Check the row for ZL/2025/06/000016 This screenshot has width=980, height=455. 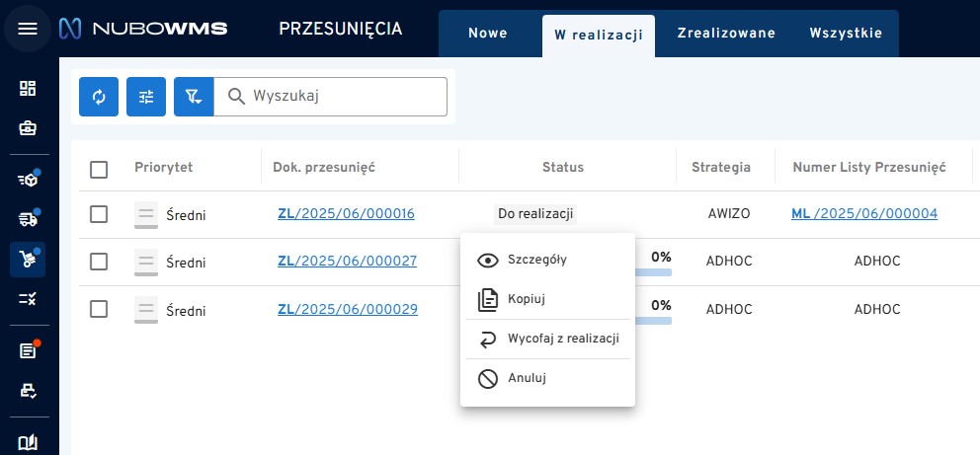99,214
